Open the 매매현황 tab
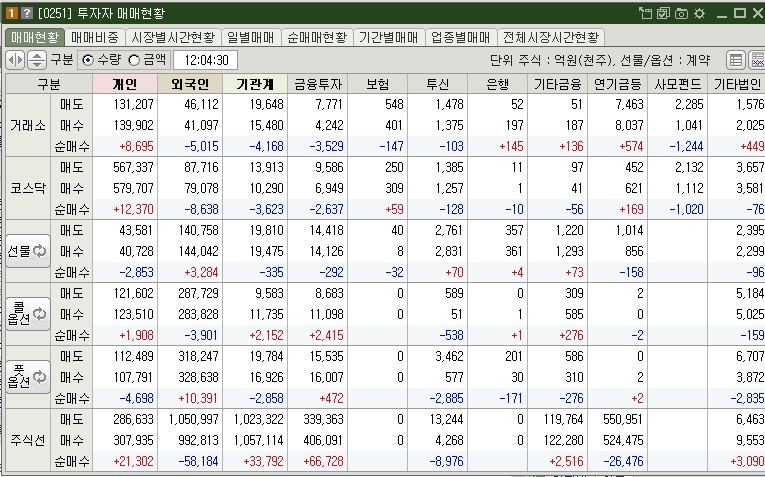Screen dimensions: 765x477 tap(35, 37)
